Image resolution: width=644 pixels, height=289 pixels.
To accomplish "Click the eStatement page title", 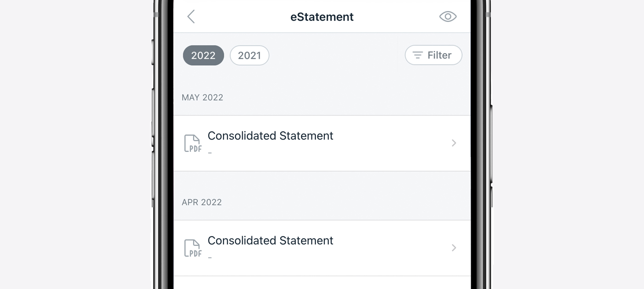I will pyautogui.click(x=322, y=17).
